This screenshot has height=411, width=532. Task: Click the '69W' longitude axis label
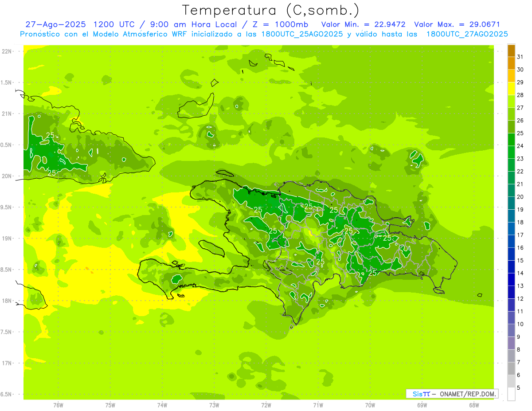coord(422,405)
